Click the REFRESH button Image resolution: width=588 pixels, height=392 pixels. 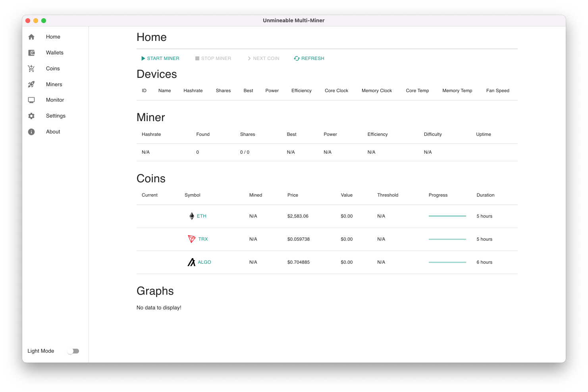pos(309,58)
